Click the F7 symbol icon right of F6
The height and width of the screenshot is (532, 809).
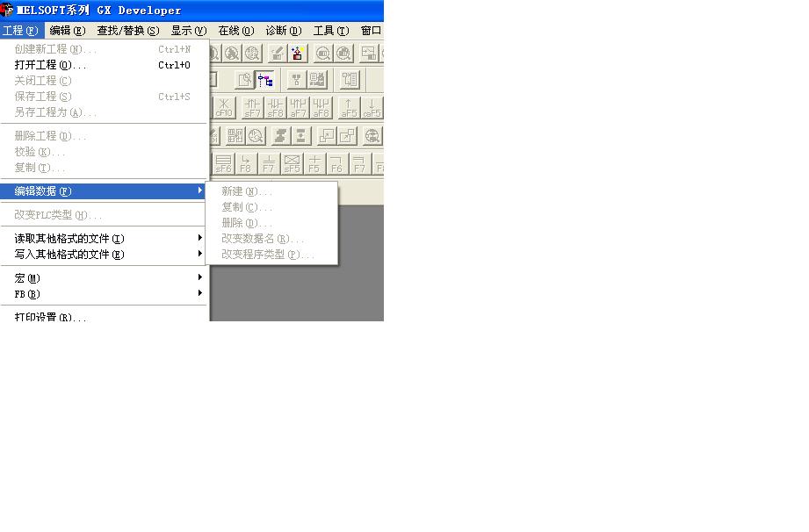(359, 163)
